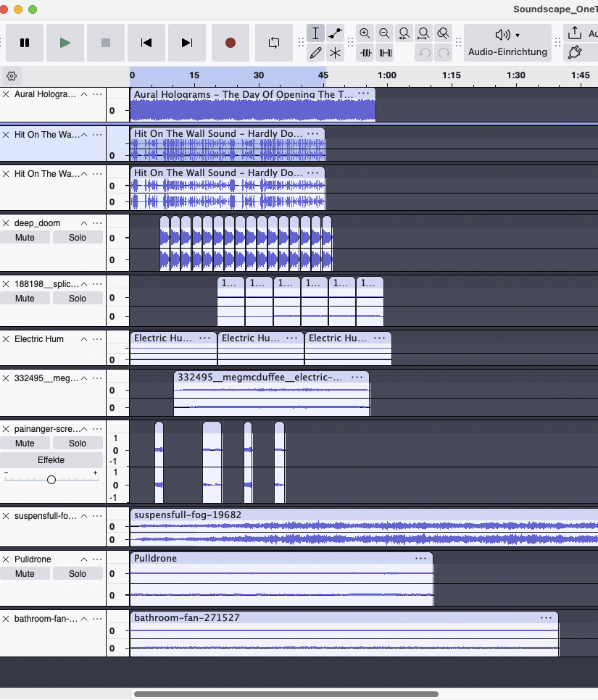Viewport: 598px width, 700px height.
Task: Select the Envelope tool
Action: pyautogui.click(x=335, y=33)
